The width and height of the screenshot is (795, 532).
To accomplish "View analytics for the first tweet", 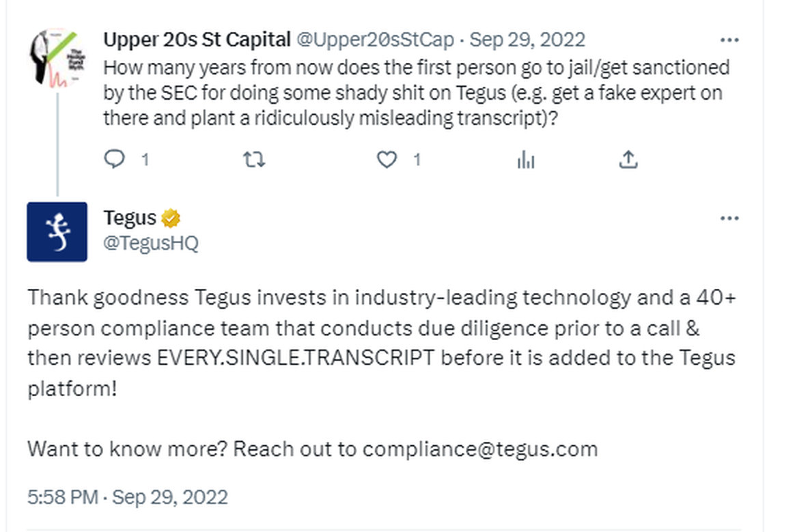I will click(x=526, y=160).
